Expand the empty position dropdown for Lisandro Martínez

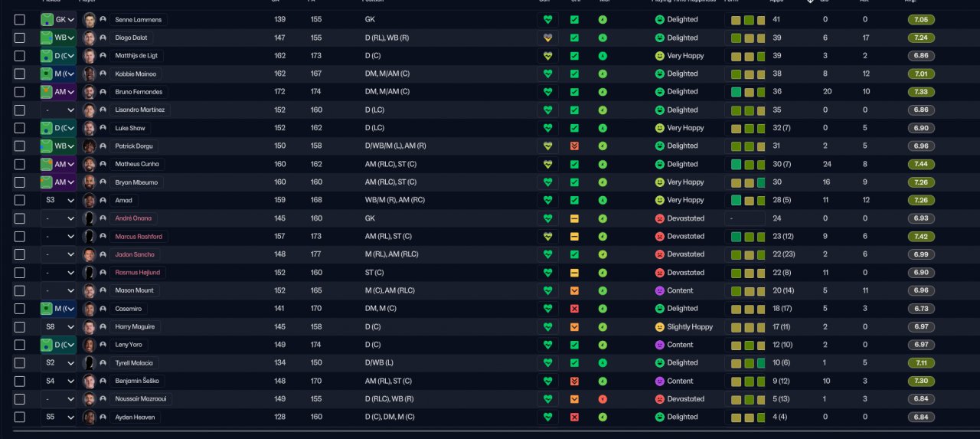58,110
